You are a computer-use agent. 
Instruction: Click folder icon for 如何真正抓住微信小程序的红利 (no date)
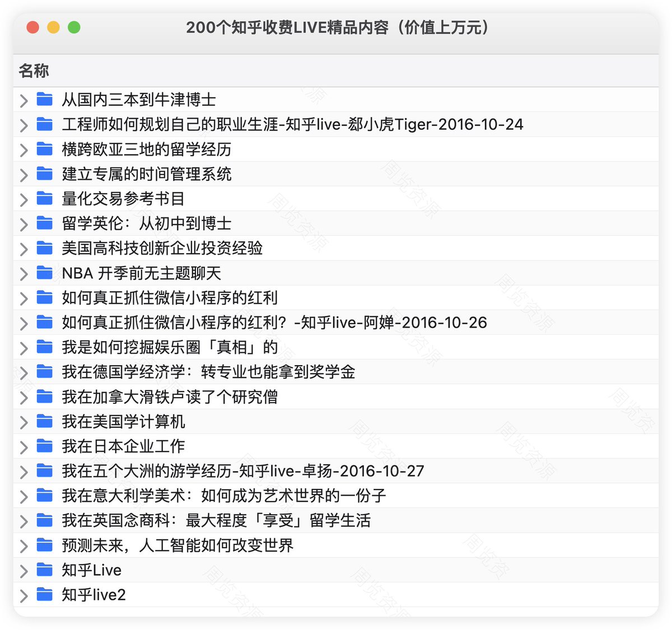[45, 297]
